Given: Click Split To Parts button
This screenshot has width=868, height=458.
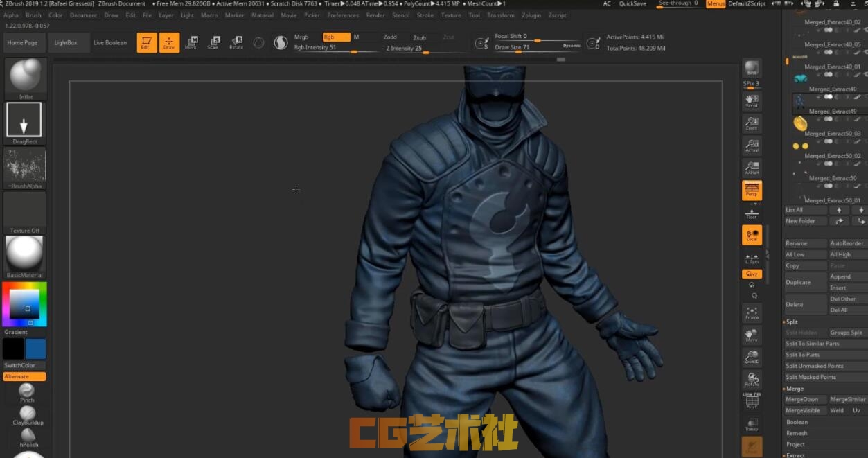Looking at the screenshot, I should (825, 355).
